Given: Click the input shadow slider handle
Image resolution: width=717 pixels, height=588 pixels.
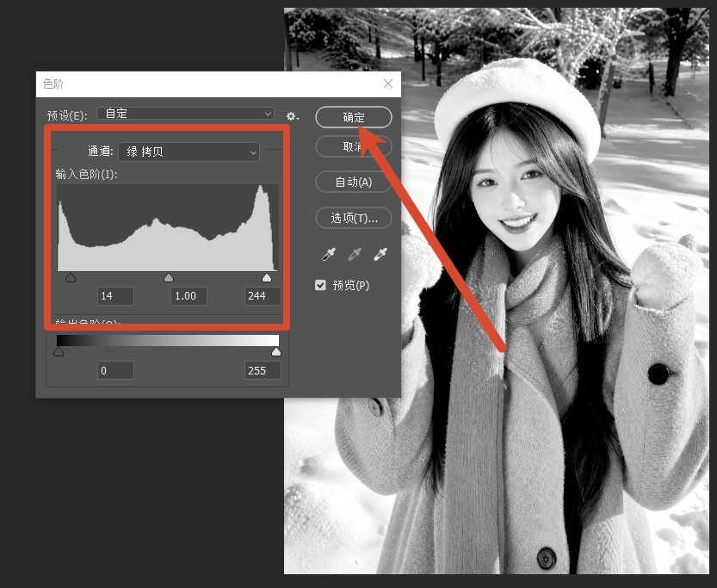Looking at the screenshot, I should tap(71, 277).
